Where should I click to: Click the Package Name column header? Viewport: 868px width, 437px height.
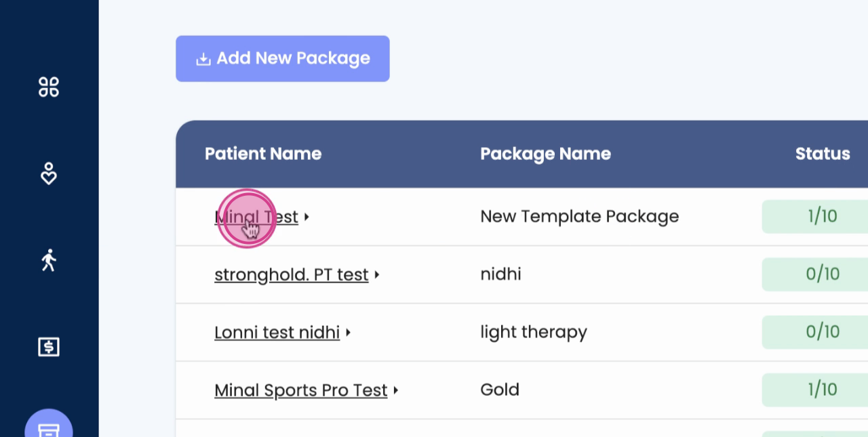(x=545, y=154)
